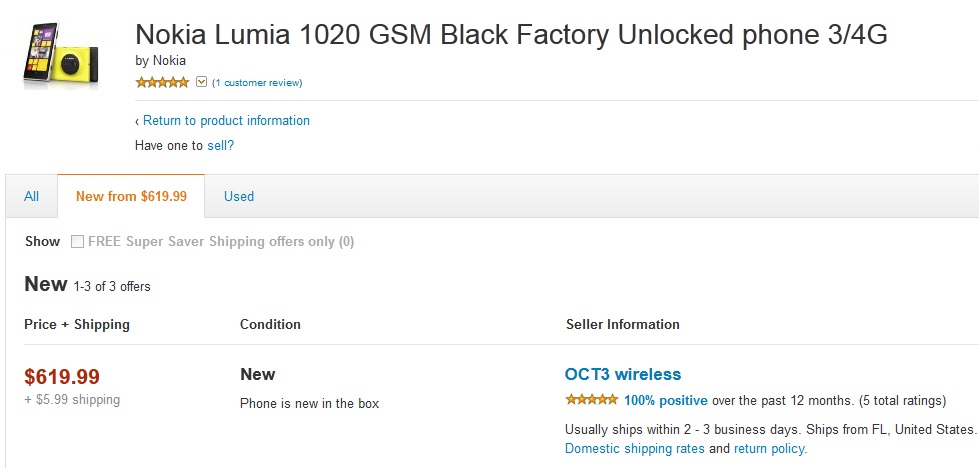Click the $619.99 offer price
This screenshot has height=468, width=979.
click(62, 377)
